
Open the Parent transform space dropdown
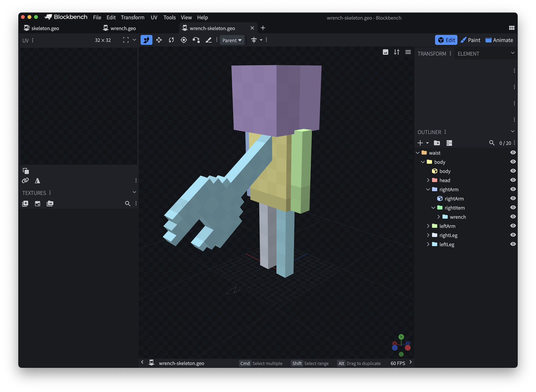(x=232, y=40)
